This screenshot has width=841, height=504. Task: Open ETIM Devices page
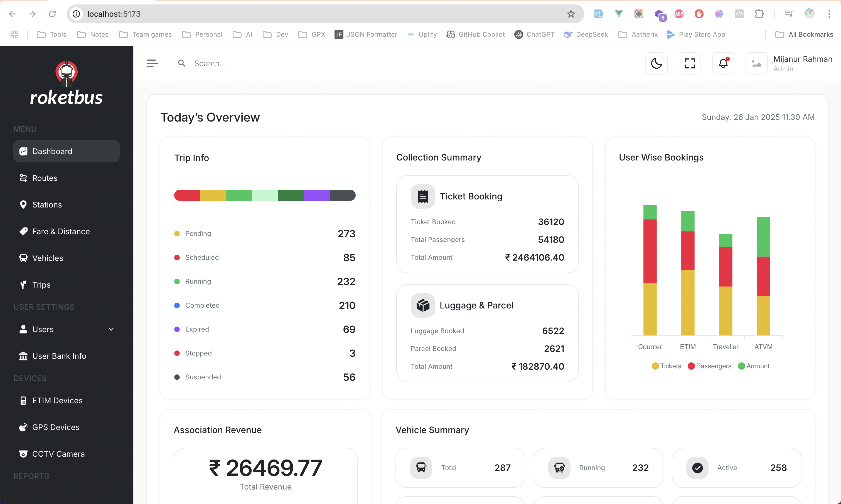click(x=57, y=401)
